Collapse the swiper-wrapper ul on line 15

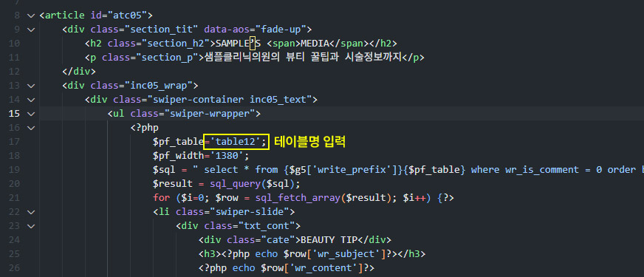click(x=31, y=114)
